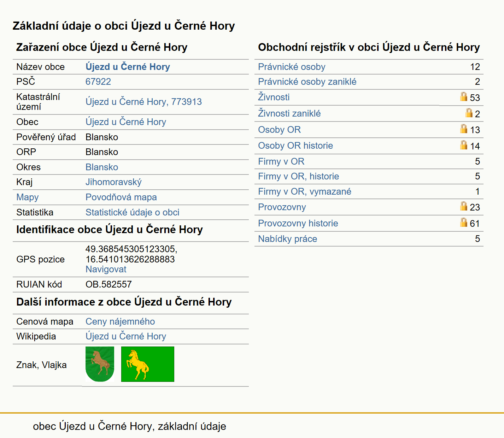Click lock icon in Osoby OR historie row
504x438 pixels.
point(464,145)
